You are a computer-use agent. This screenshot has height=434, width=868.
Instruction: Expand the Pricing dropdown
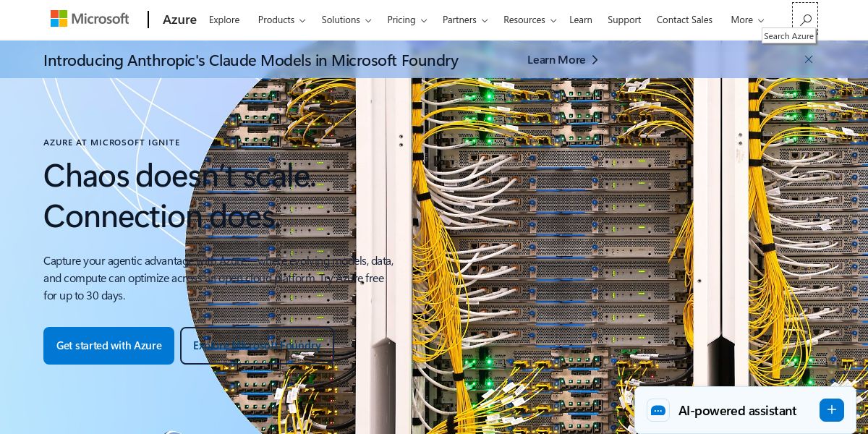[407, 20]
